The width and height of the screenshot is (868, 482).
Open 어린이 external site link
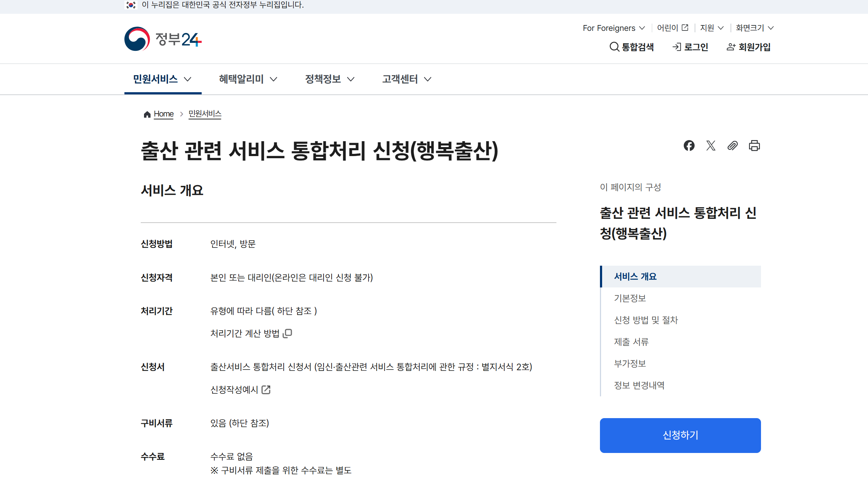coord(672,28)
